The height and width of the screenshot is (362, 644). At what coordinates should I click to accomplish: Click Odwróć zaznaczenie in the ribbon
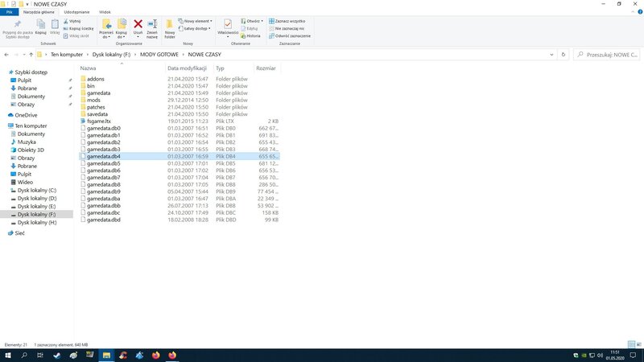coord(290,36)
